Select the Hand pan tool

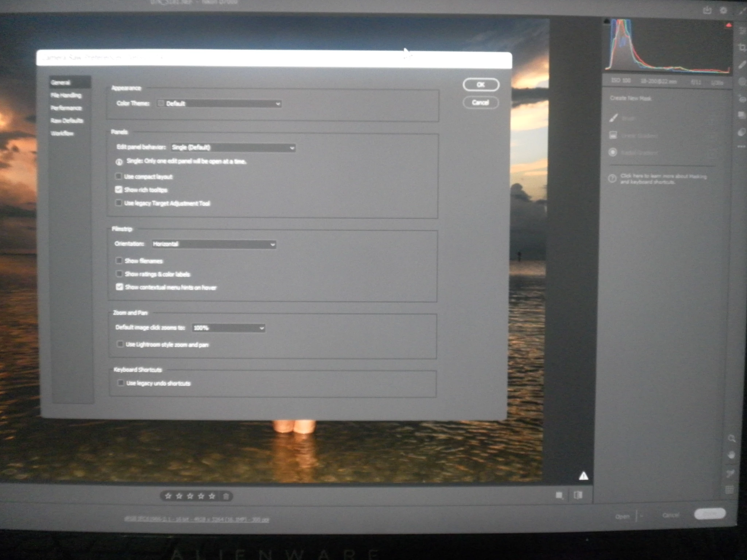[x=731, y=455]
